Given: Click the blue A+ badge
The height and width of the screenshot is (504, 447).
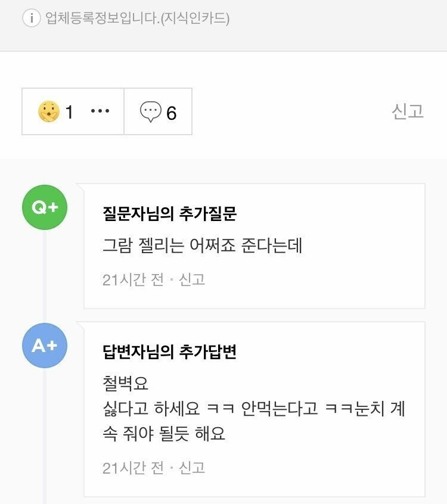Looking at the screenshot, I should click(45, 345).
